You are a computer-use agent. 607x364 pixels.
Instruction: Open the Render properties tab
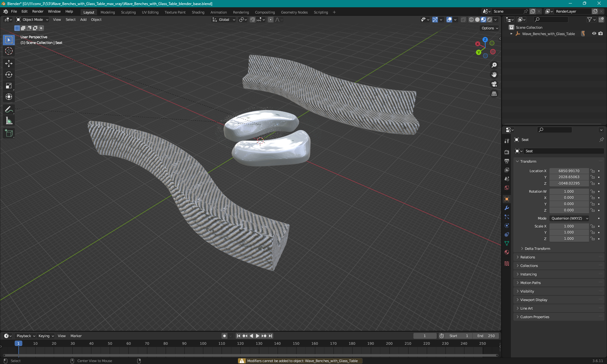coord(507,152)
